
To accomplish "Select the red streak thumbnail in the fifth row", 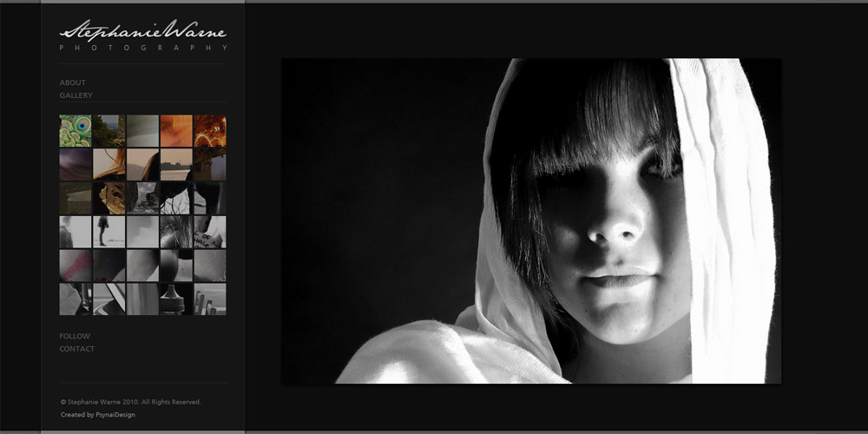I will (x=75, y=266).
